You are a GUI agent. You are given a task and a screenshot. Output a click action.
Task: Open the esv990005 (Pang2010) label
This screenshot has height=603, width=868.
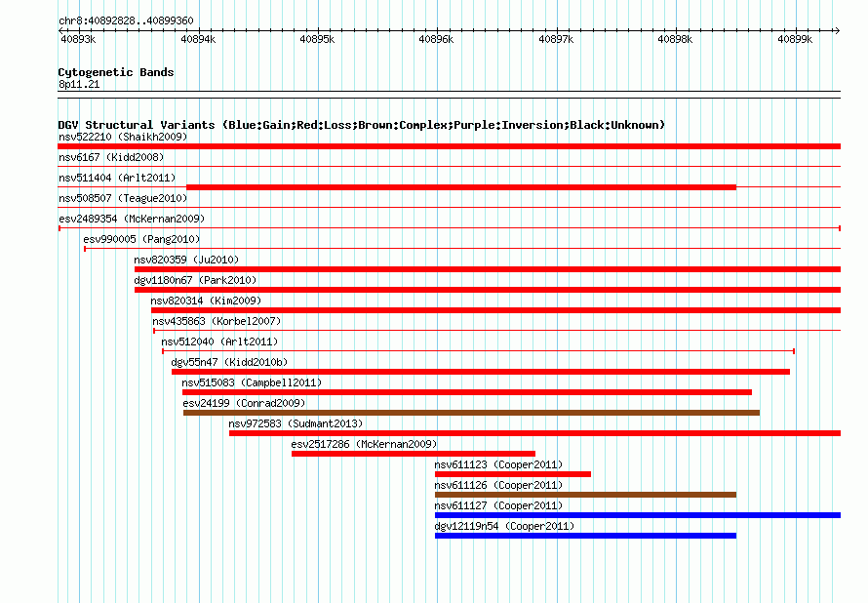141,239
